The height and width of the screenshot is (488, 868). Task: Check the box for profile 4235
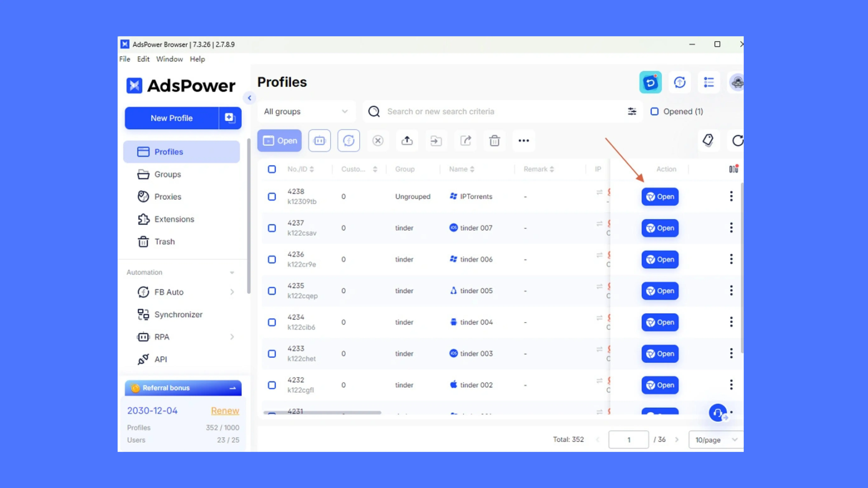pyautogui.click(x=272, y=291)
